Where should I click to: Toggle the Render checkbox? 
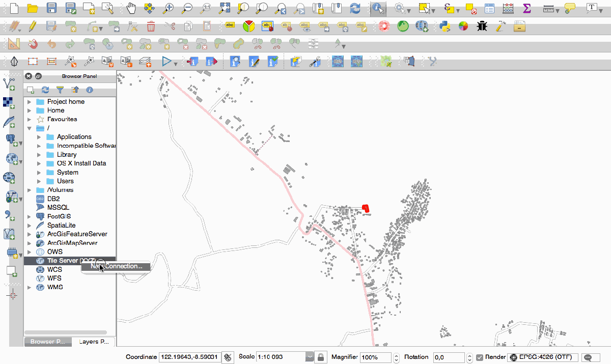tap(479, 357)
